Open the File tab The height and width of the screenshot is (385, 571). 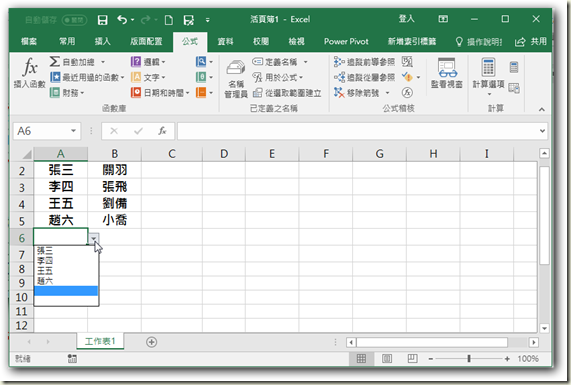[29, 42]
